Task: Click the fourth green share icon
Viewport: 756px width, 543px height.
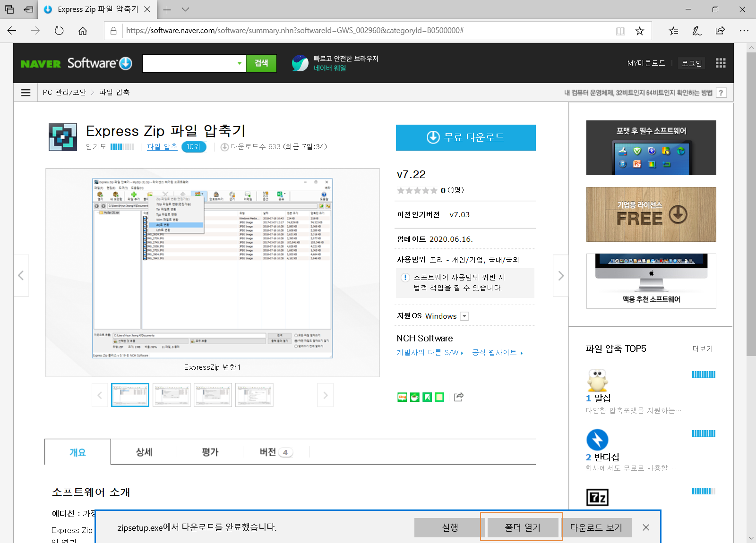Action: (x=439, y=397)
